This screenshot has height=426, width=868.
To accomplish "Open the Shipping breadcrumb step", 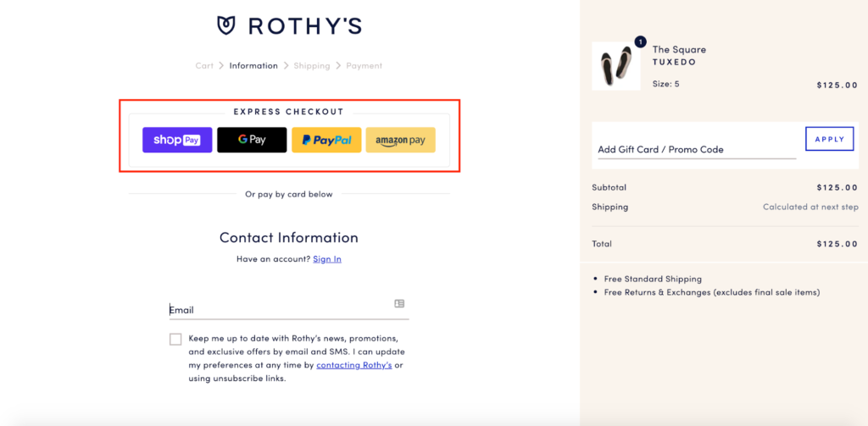I will click(x=312, y=66).
